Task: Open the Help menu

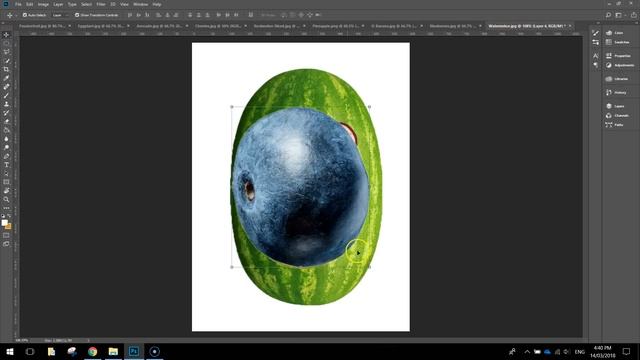Action: 157,4
